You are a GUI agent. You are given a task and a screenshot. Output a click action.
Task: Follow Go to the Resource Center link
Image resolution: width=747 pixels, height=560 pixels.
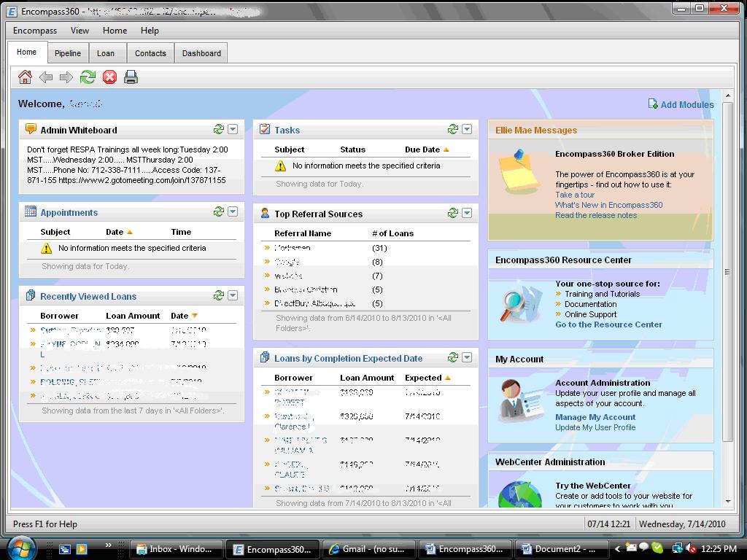pyautogui.click(x=609, y=324)
